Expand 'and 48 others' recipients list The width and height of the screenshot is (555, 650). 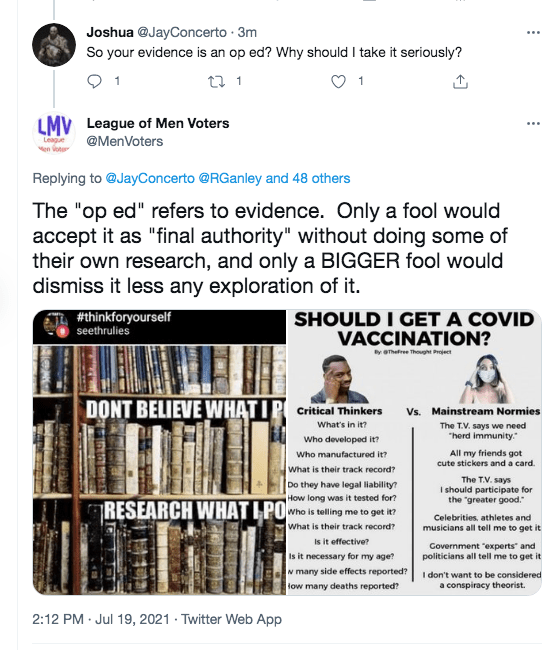click(308, 178)
